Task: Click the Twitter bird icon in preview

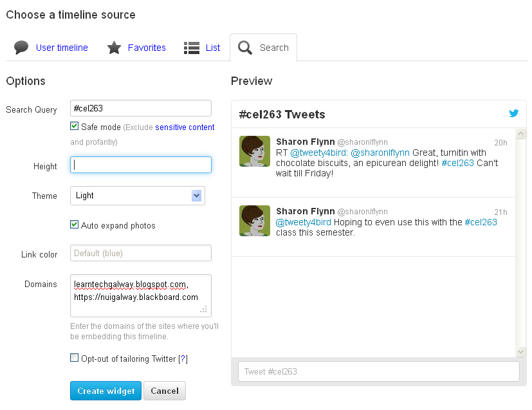Action: [513, 113]
